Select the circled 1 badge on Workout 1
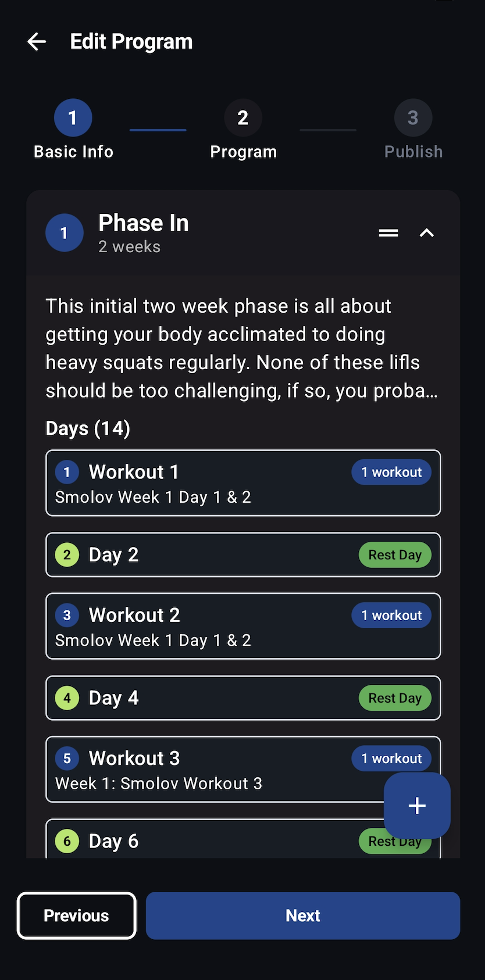This screenshot has width=485, height=980. coord(67,472)
